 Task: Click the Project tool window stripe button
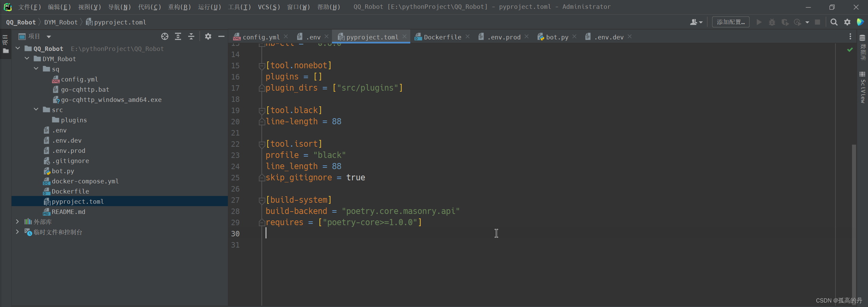click(5, 44)
